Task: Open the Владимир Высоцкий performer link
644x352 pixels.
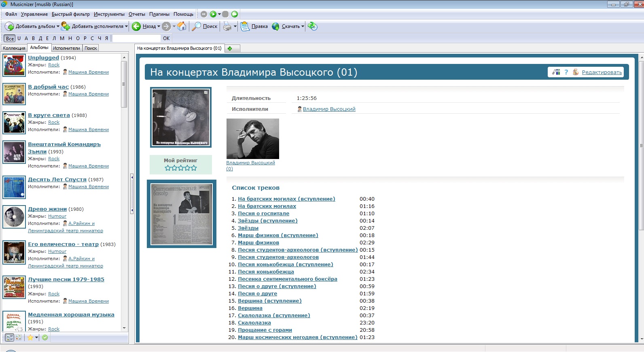Action: coord(329,109)
